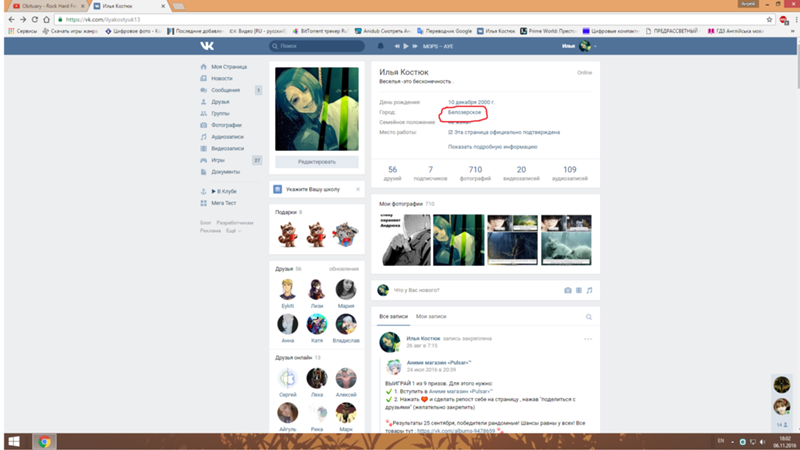
Task: Click the Редактировать button under avatar
Action: point(317,162)
